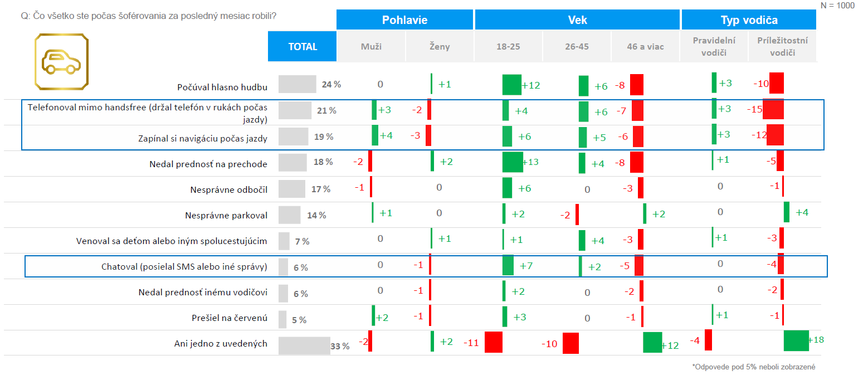Click the Typ vodiča group header

click(x=749, y=21)
